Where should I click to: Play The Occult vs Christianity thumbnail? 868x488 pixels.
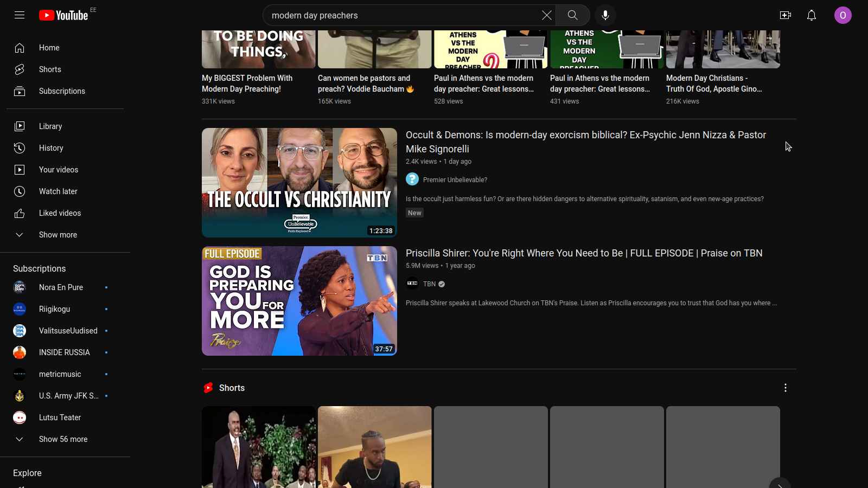[299, 182]
